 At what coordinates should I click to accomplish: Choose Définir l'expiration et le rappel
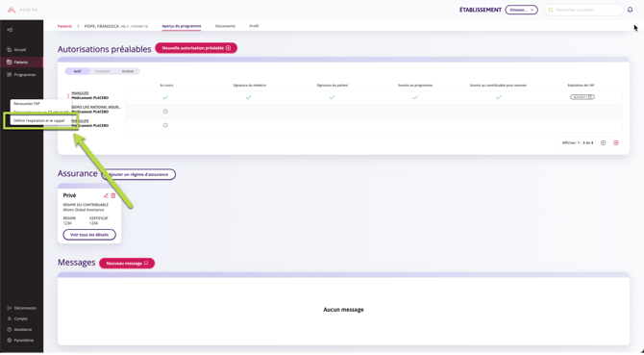39,121
